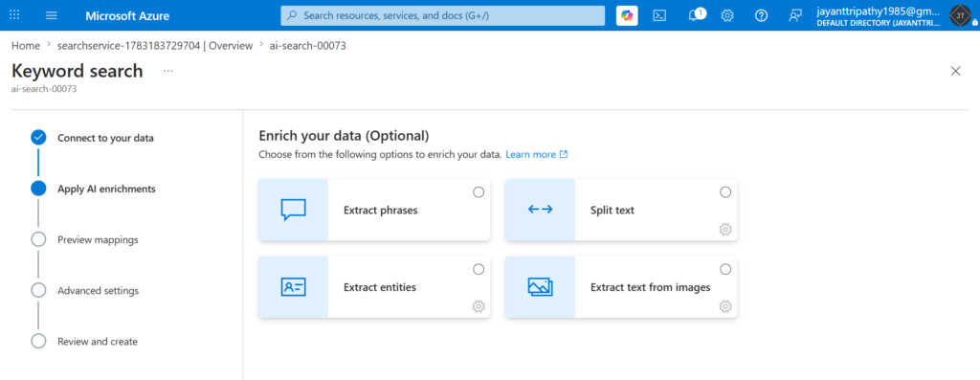Open searchservice-1783183729704 Overview breadcrumb
Screen dimensions: 980x380
coord(155,46)
